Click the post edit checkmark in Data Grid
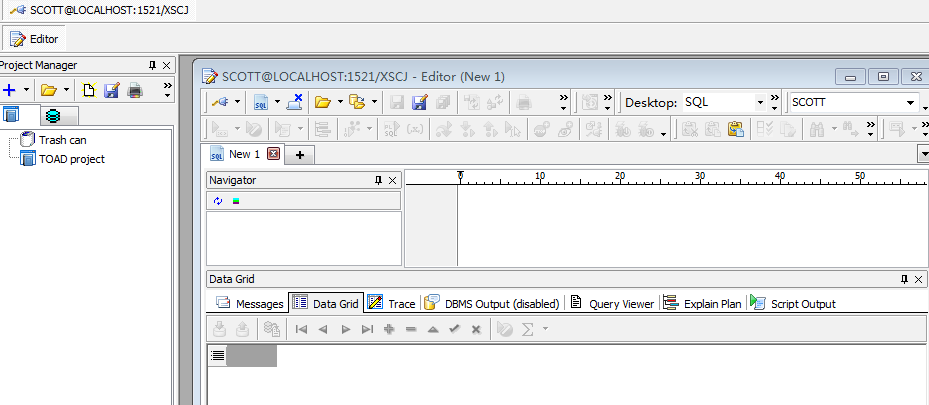Screen dimensions: 929x405 pos(454,329)
